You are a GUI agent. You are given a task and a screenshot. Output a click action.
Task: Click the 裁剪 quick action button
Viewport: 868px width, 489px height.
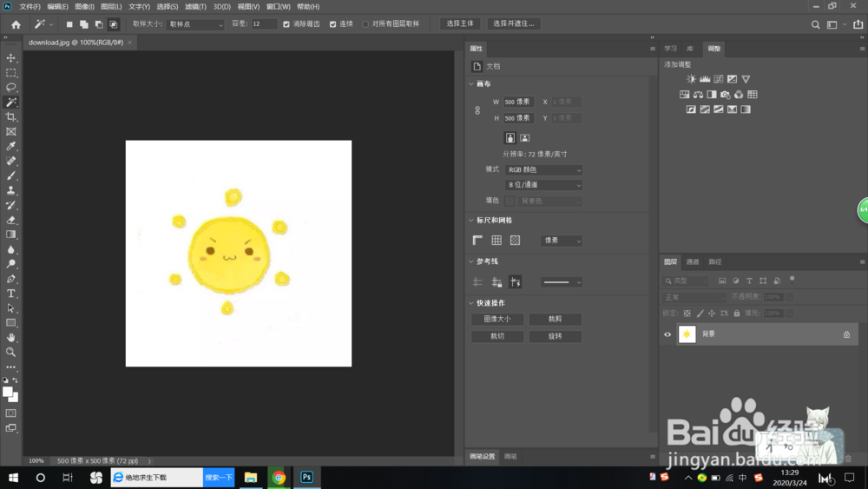(x=556, y=319)
